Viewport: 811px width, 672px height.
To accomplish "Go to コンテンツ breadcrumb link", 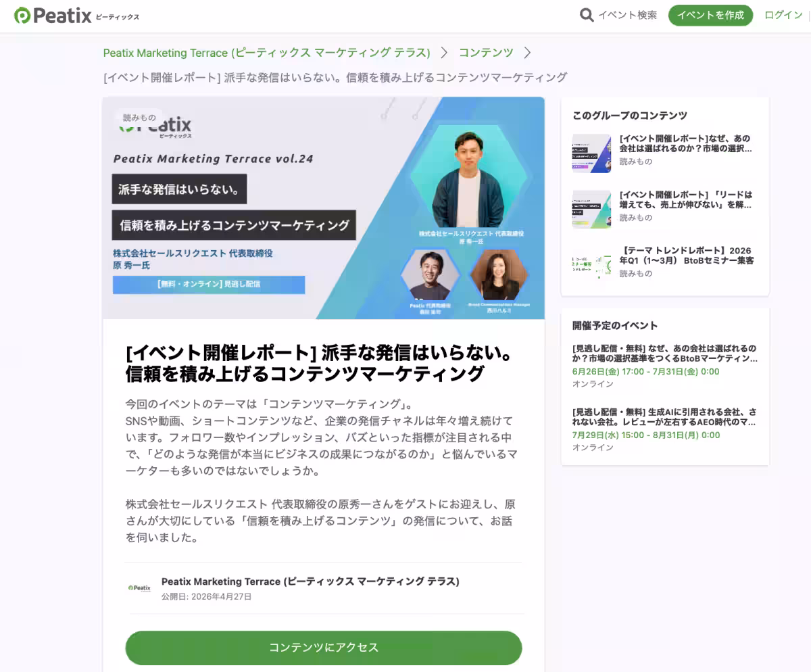I will [x=486, y=52].
